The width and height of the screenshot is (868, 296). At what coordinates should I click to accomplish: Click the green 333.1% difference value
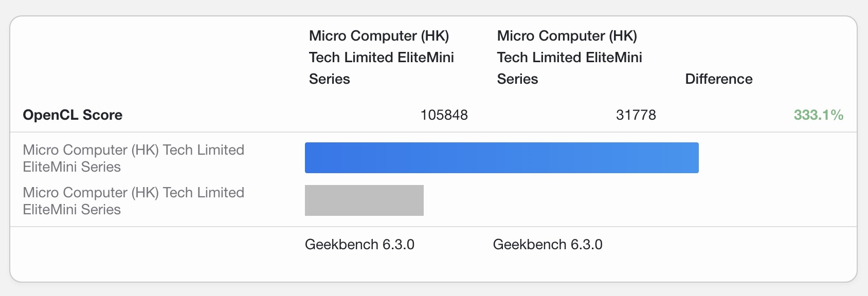point(818,115)
